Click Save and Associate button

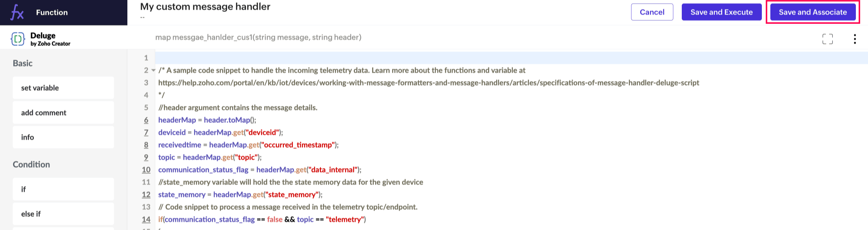coord(812,12)
